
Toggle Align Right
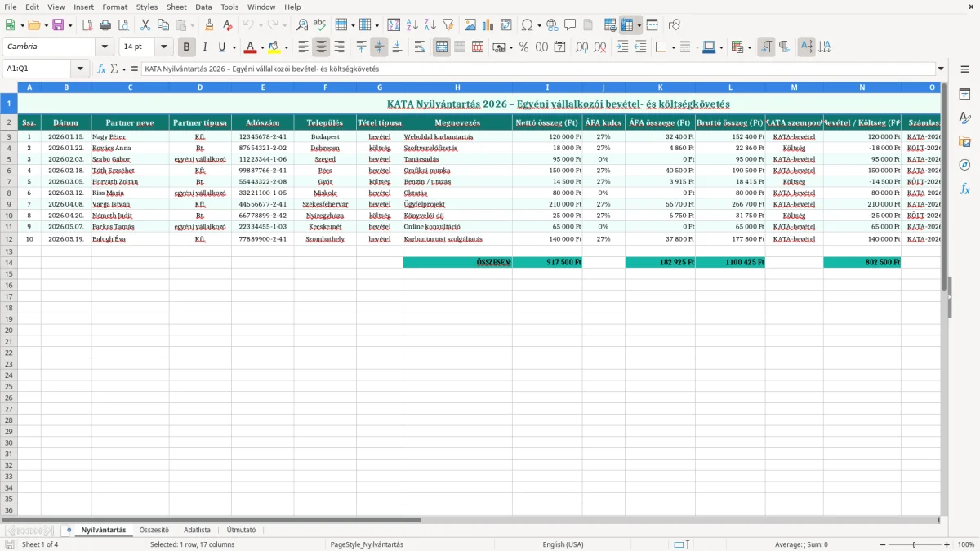(x=339, y=47)
